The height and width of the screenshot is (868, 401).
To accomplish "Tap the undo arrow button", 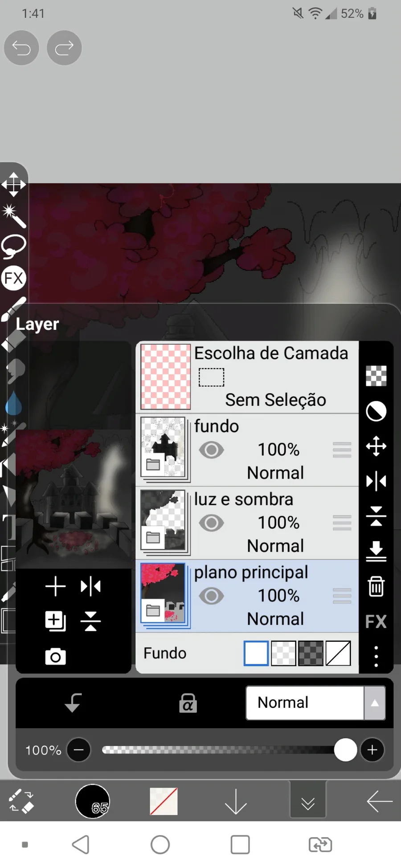I will click(21, 48).
